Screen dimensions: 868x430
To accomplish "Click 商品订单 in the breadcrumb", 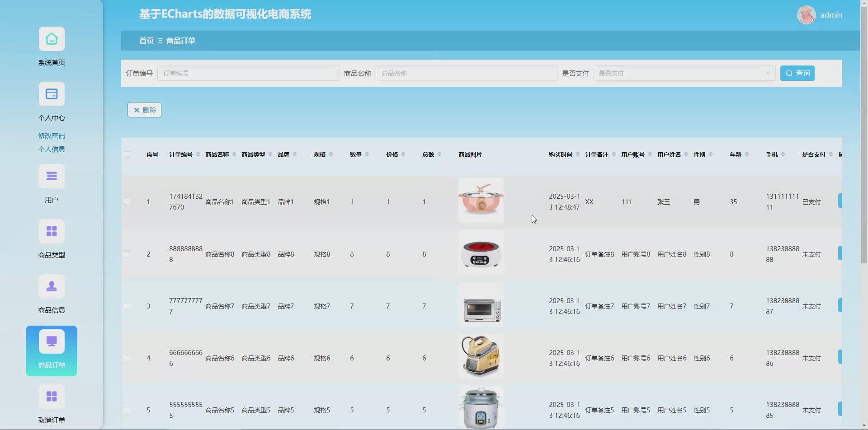I will (180, 41).
